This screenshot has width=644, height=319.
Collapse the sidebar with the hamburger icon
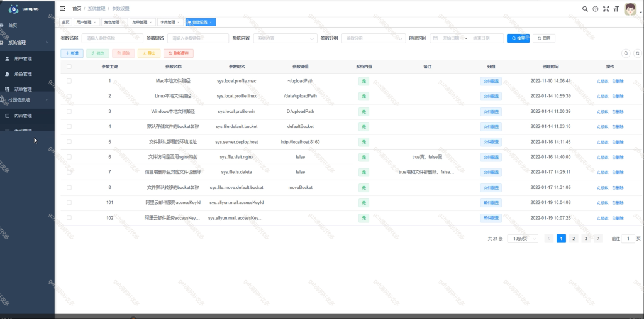[x=62, y=9]
